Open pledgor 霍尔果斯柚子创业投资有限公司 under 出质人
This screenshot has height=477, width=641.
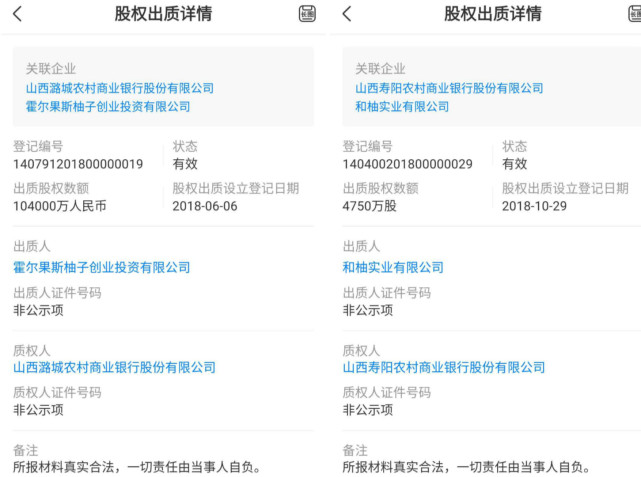pos(101,267)
